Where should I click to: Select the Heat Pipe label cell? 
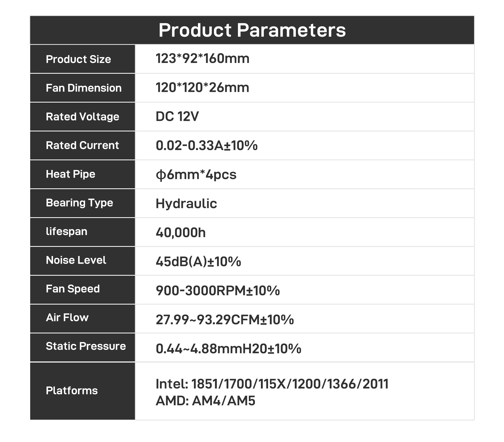tap(82, 174)
